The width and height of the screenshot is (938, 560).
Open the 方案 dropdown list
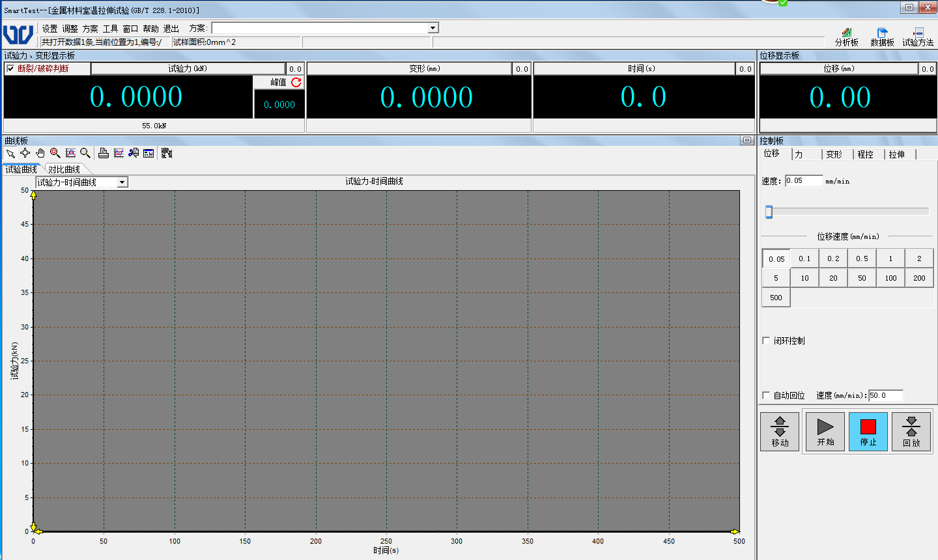433,28
